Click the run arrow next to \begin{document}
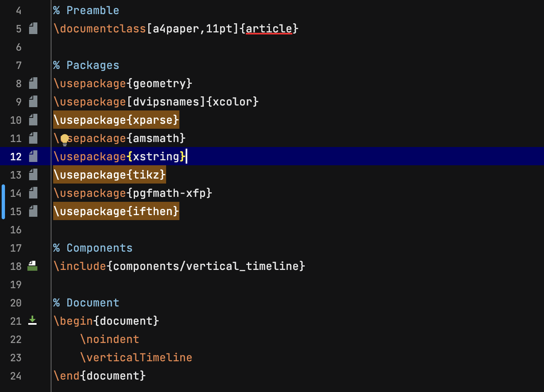 33,321
